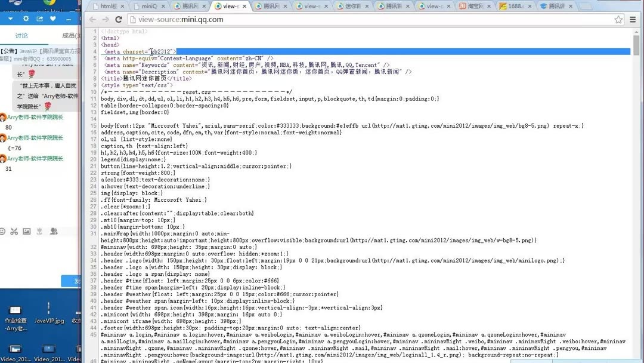Click the scissors screenshot icon in the chat

[14, 232]
